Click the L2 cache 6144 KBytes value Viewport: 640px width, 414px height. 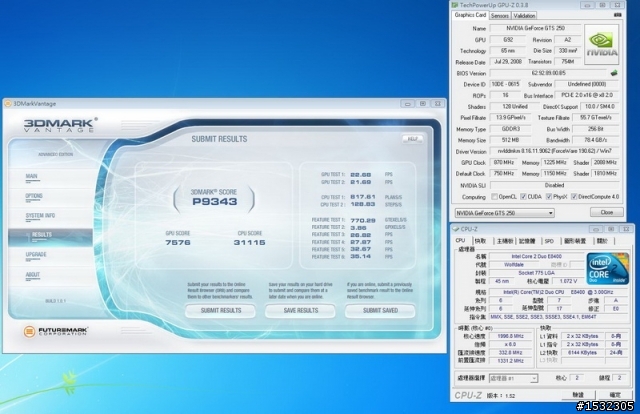582,353
